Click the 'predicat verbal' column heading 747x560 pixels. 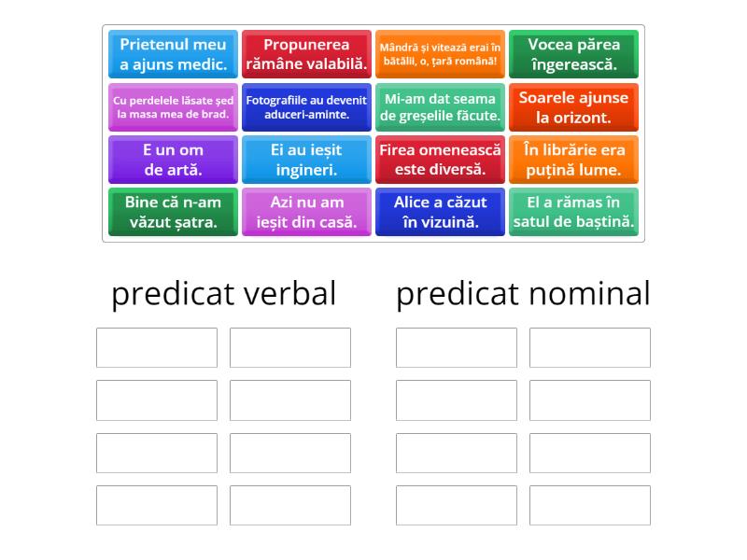click(224, 294)
